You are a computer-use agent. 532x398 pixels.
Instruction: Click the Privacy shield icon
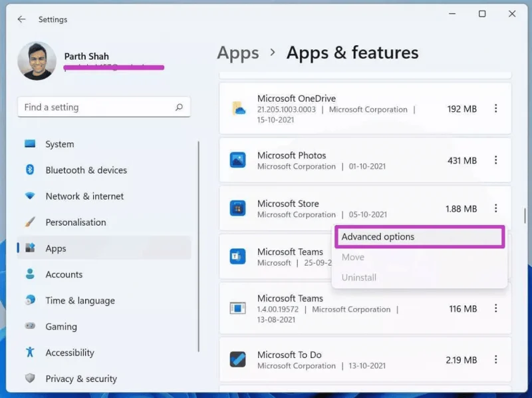(30, 378)
